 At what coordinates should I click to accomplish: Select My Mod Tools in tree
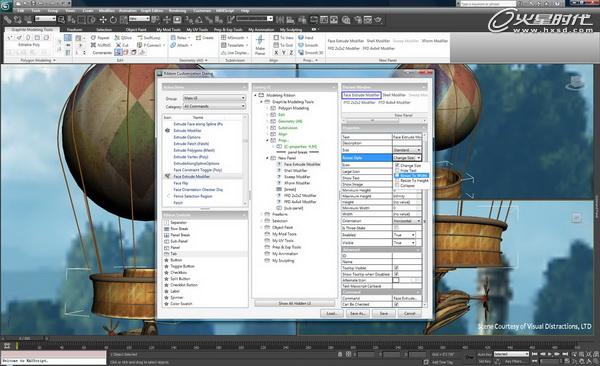284,234
